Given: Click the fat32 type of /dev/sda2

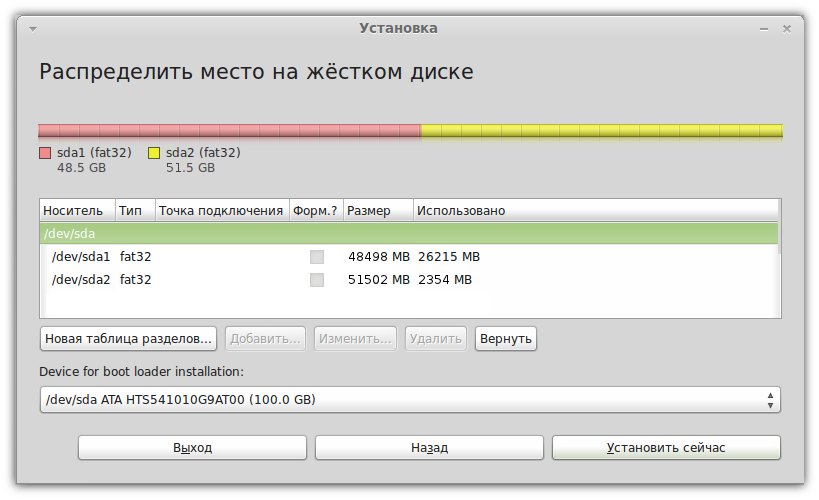Looking at the screenshot, I should click(135, 280).
